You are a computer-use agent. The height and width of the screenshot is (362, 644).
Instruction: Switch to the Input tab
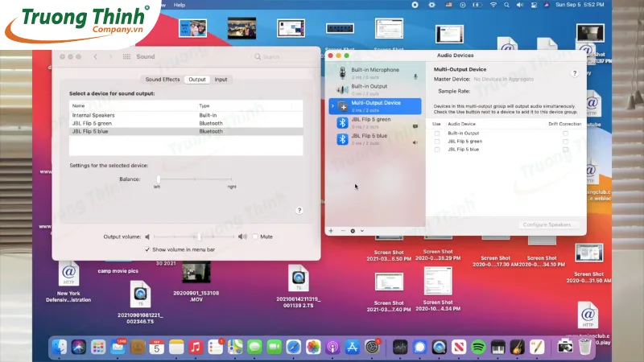click(221, 80)
